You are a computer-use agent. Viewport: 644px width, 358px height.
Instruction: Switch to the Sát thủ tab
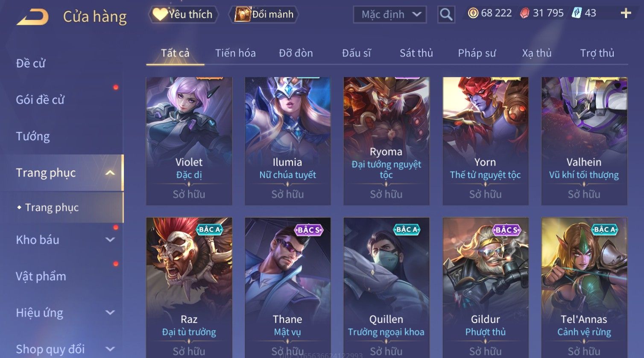[416, 53]
